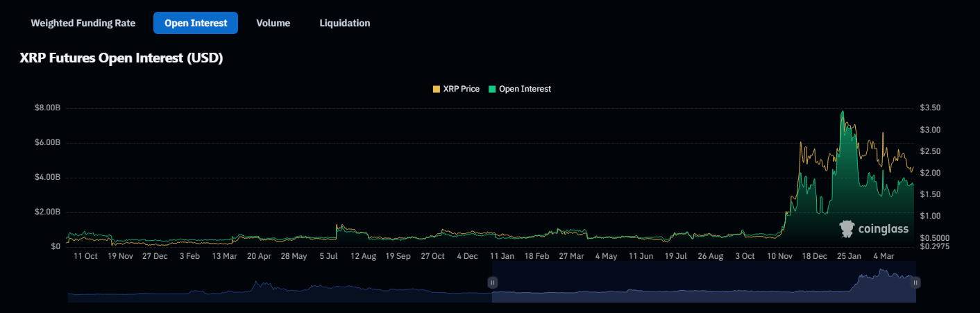This screenshot has height=313, width=980.
Task: Select the Open Interest tab
Action: [196, 23]
